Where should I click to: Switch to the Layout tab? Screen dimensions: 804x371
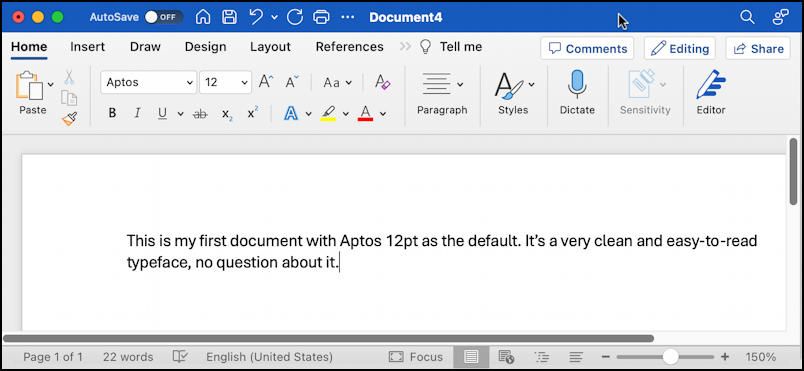coord(270,47)
